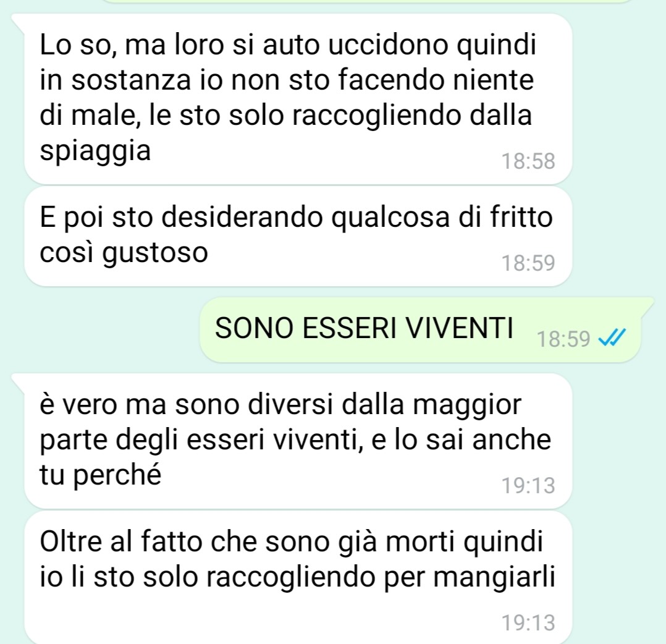Select the message 'Oltre al fatto che sono'
Viewport: 666px width, 644px height.
[x=298, y=578]
